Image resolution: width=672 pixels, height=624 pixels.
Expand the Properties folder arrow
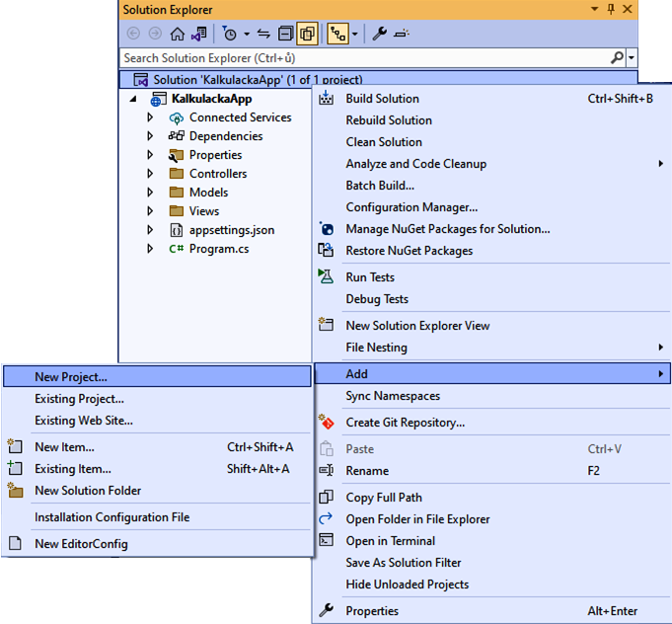pyautogui.click(x=150, y=155)
